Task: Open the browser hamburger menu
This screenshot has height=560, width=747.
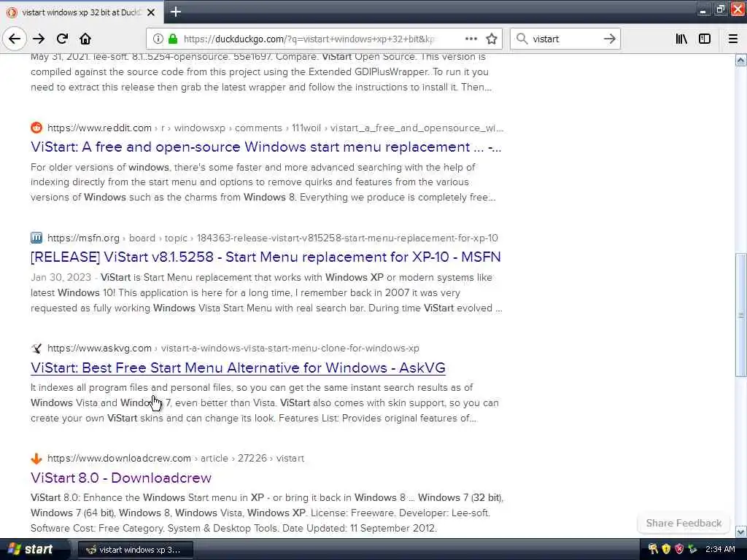Action: 733,39
